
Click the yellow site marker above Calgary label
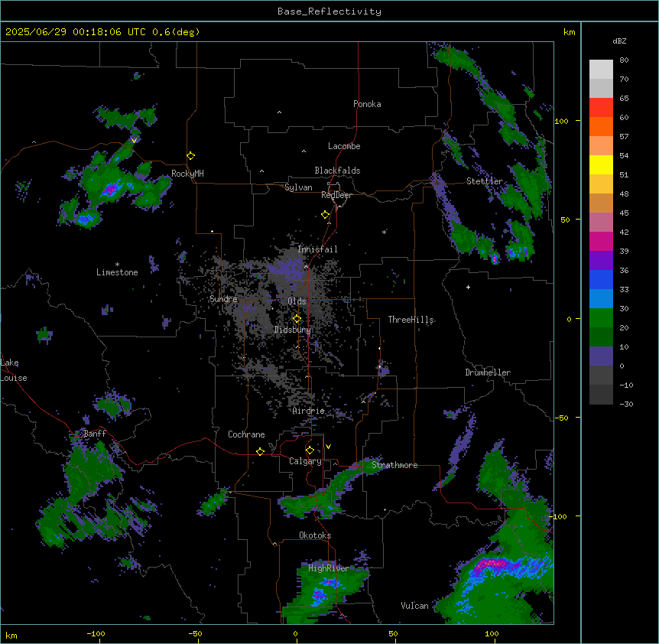point(310,450)
